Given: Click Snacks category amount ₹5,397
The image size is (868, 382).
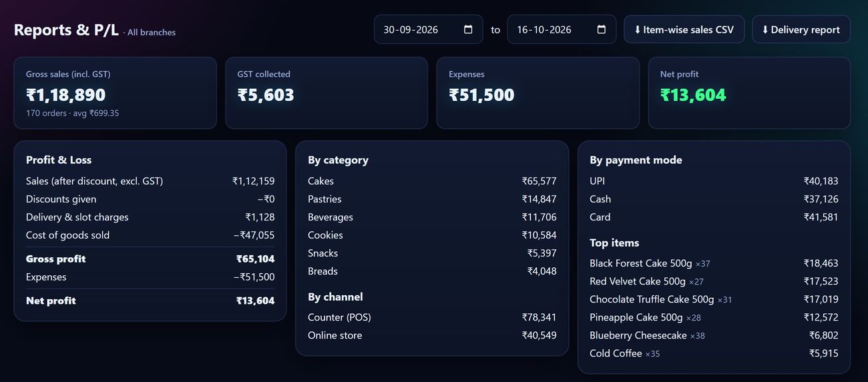Looking at the screenshot, I should tap(541, 253).
